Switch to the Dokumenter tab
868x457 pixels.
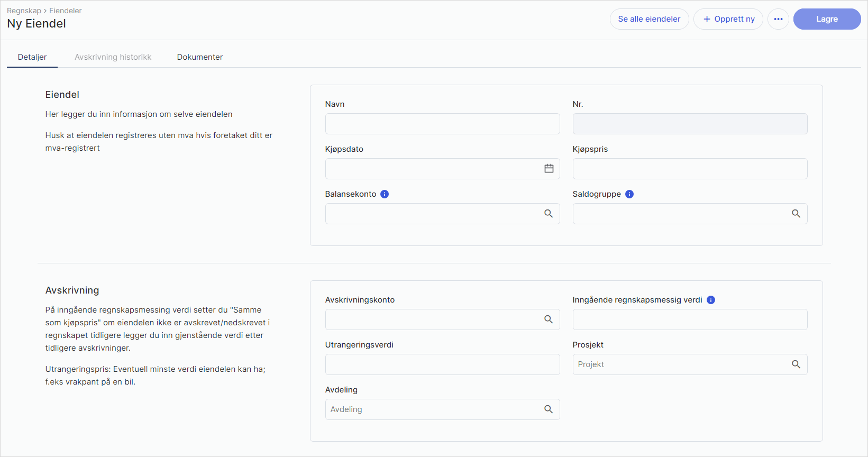[x=199, y=57]
